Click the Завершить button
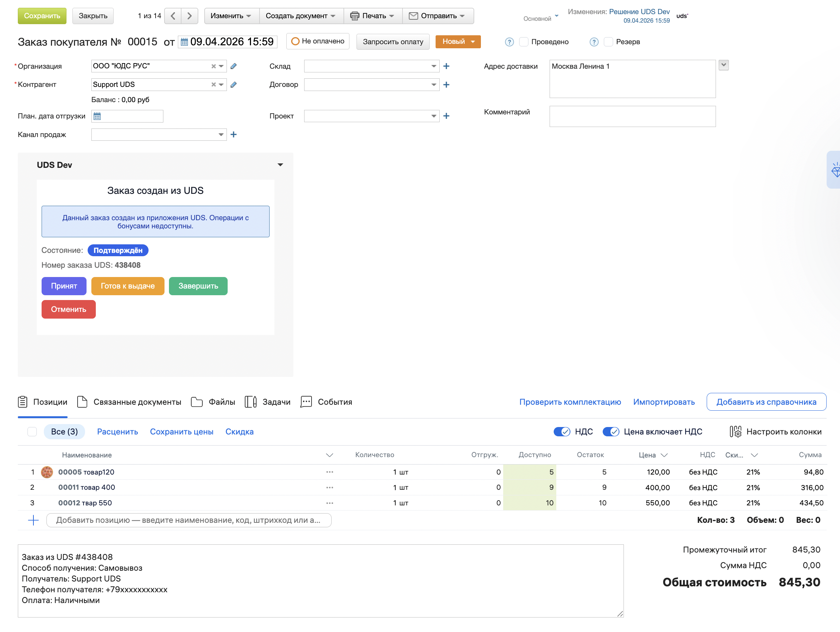 198,286
